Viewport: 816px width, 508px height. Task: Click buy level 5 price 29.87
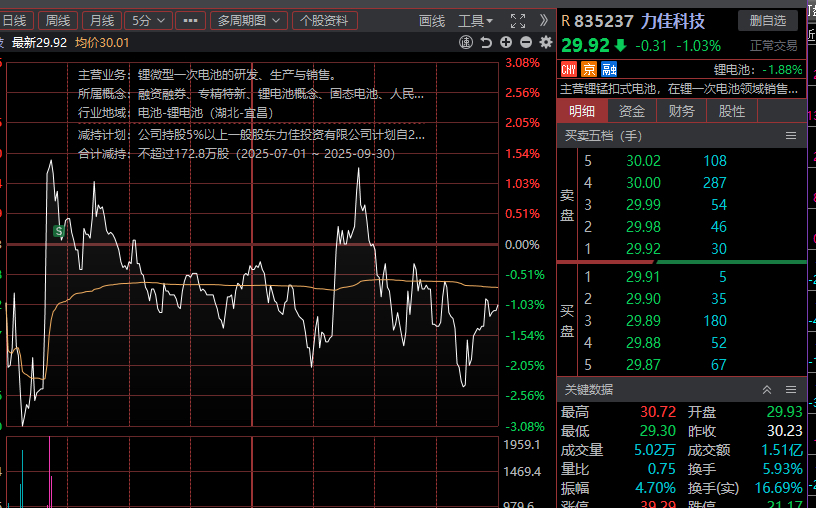pos(643,365)
